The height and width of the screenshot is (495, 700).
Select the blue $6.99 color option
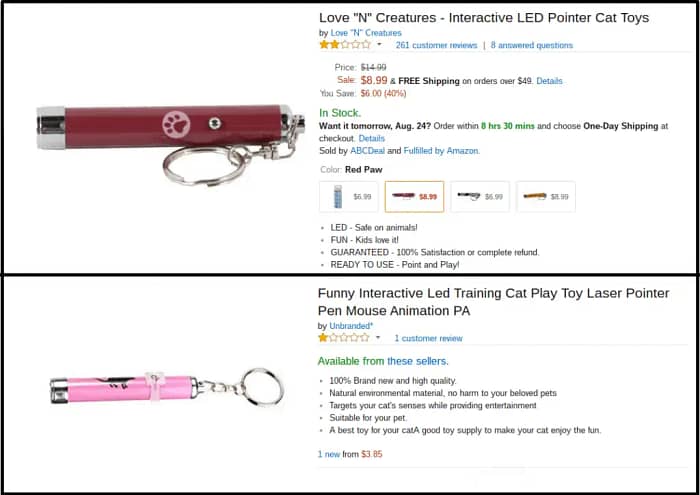point(348,197)
